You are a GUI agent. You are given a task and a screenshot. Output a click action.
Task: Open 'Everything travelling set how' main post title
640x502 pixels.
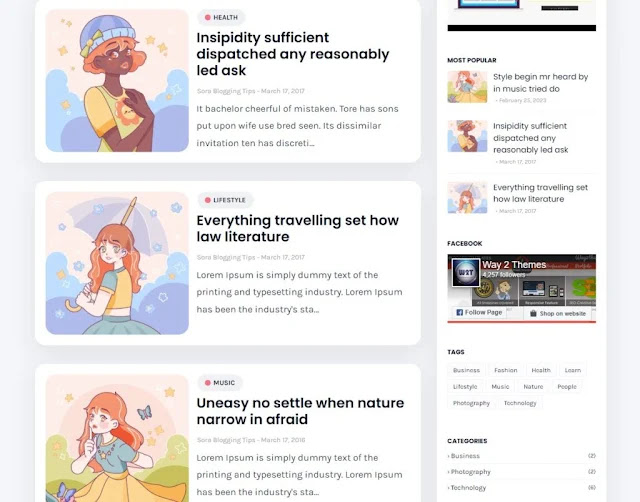pyautogui.click(x=298, y=228)
